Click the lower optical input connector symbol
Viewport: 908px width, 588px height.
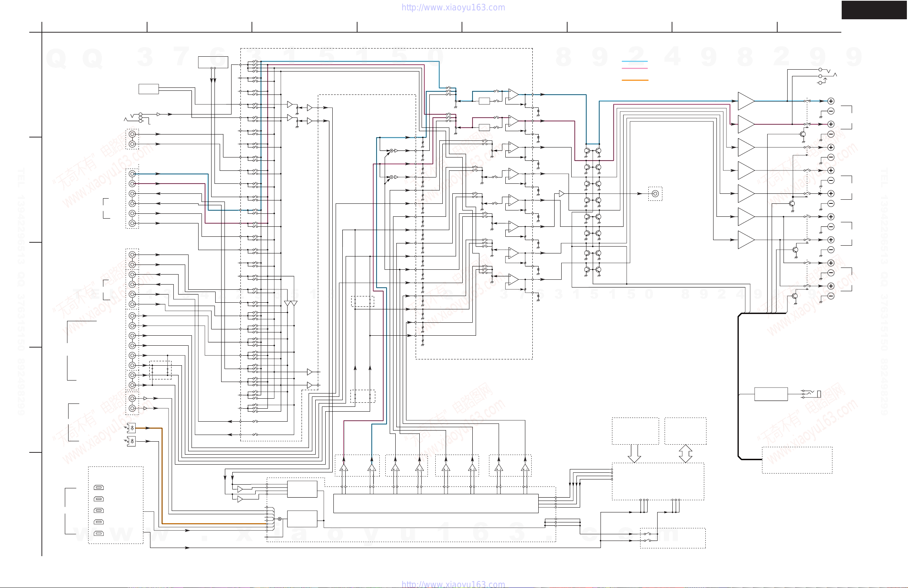[x=131, y=441]
